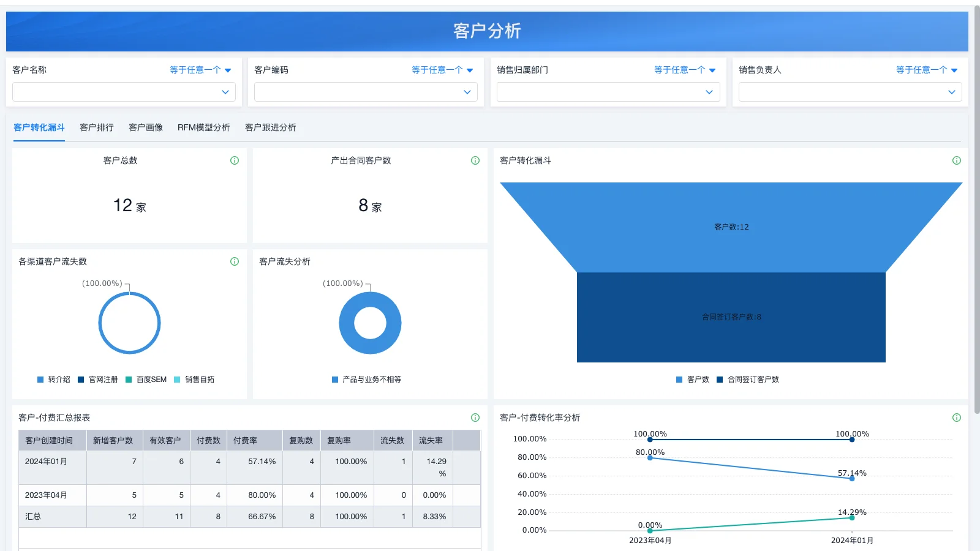
Task: Open the 客户编码 filter combo box
Action: coord(365,92)
